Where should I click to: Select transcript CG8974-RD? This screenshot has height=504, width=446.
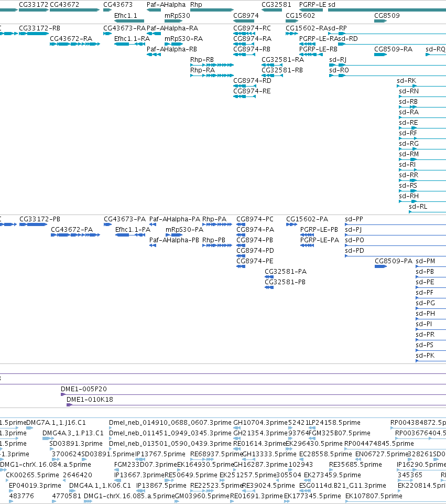[253, 81]
